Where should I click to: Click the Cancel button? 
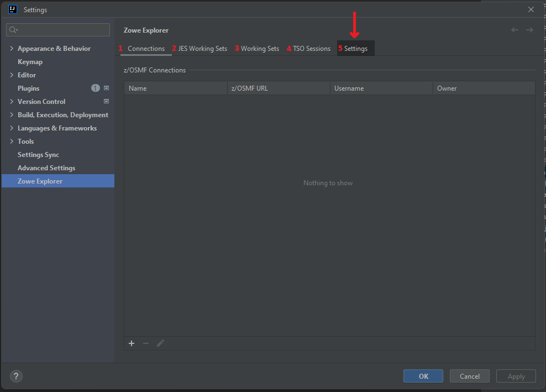(x=469, y=376)
